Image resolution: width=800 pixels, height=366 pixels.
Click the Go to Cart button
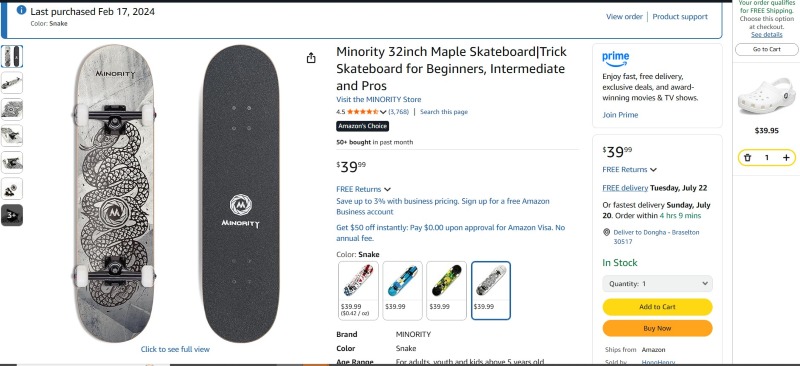[766, 50]
